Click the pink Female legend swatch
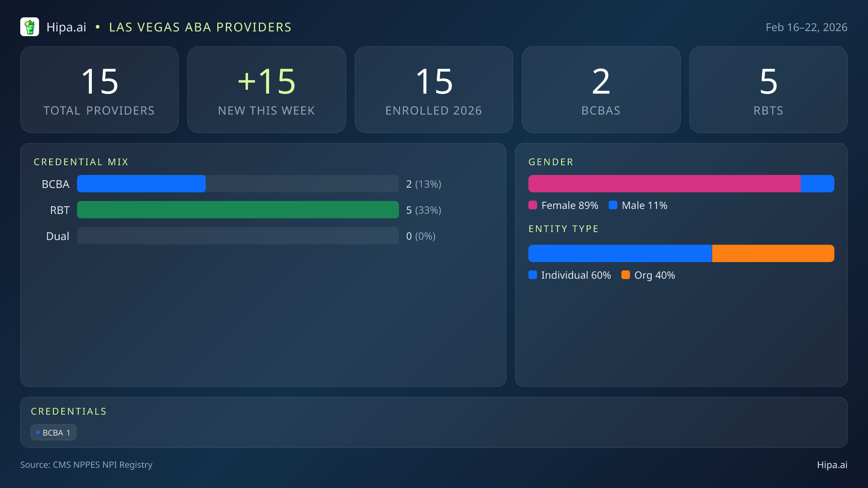This screenshot has height=488, width=868. coord(533,205)
